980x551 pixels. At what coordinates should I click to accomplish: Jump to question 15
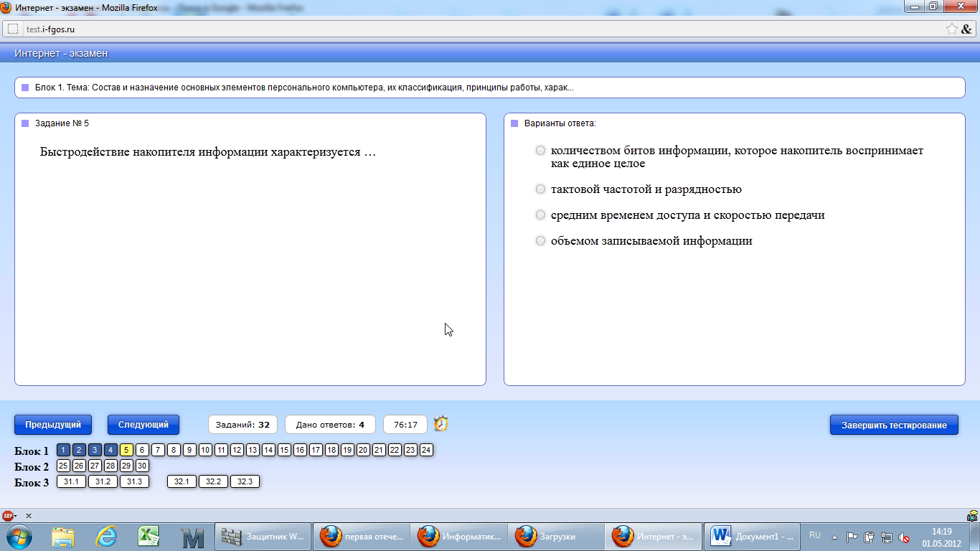[x=284, y=450]
